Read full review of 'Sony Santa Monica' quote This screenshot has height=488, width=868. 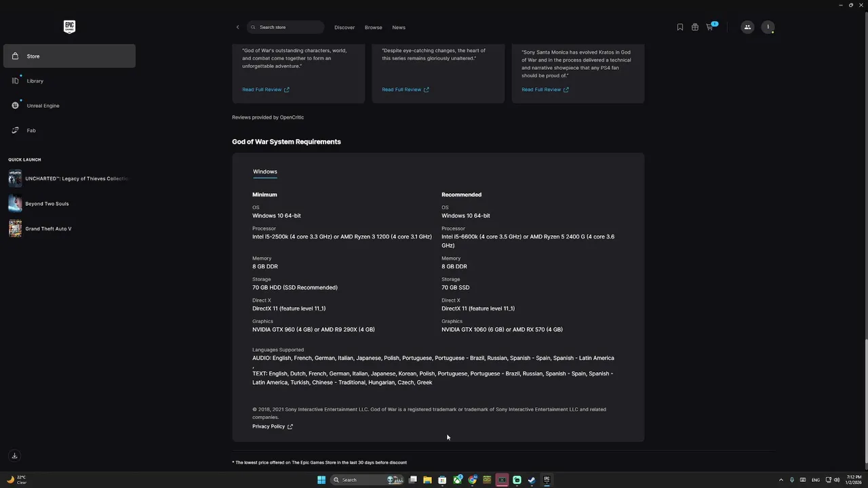click(x=545, y=89)
